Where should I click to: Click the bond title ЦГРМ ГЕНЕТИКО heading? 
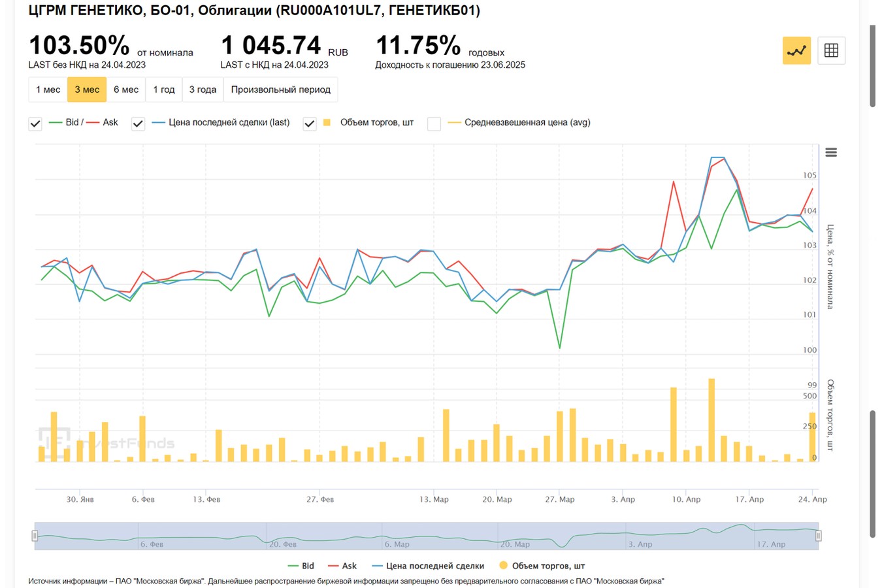[254, 10]
